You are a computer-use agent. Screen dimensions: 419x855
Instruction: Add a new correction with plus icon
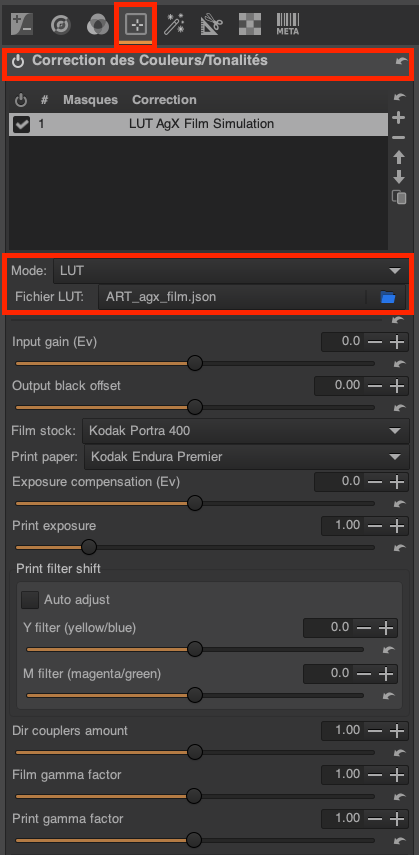pyautogui.click(x=399, y=117)
